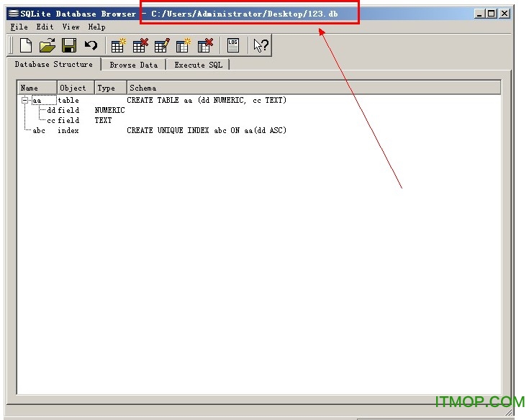Open the File menu
Screen dimensions: 529x420
[19, 27]
